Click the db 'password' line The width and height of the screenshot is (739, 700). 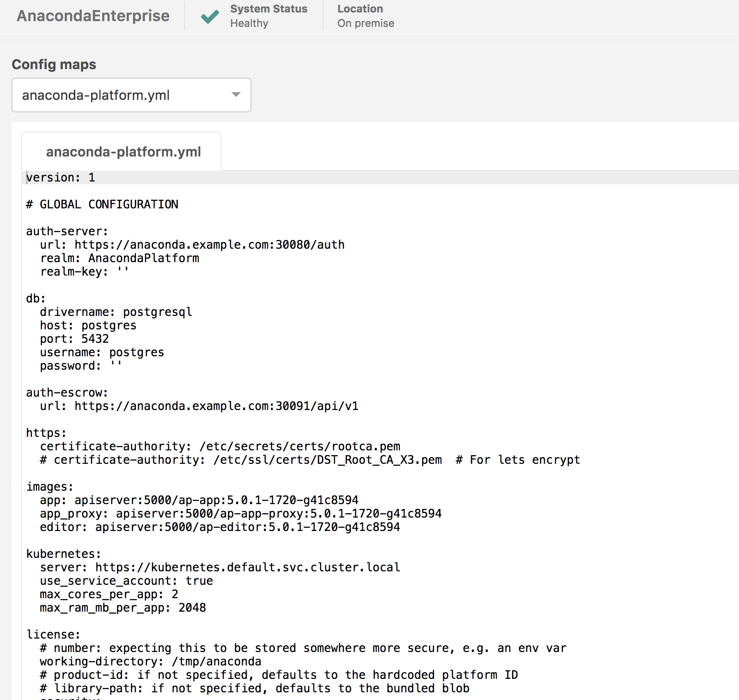click(81, 366)
